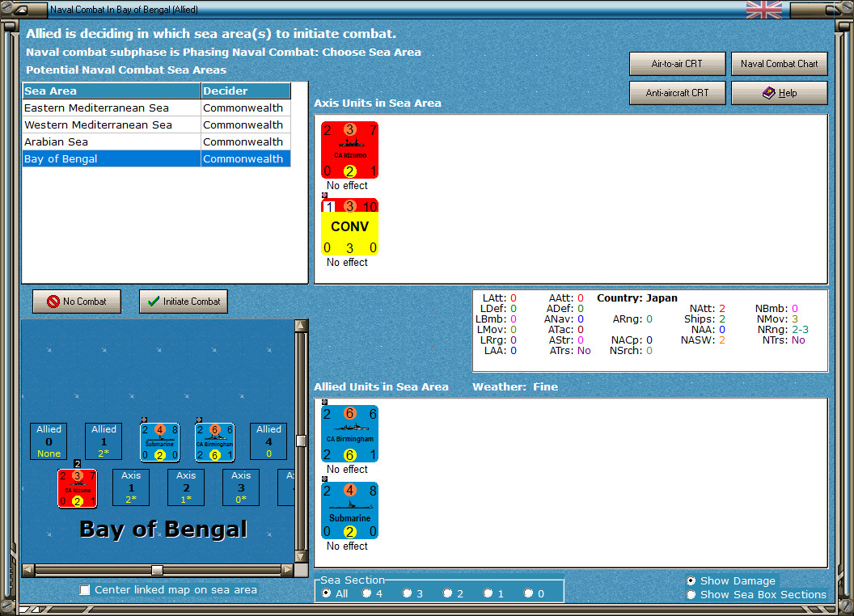Viewport: 854px width, 616px height.
Task: Click the window system menu icon at top-left
Action: (21, 9)
